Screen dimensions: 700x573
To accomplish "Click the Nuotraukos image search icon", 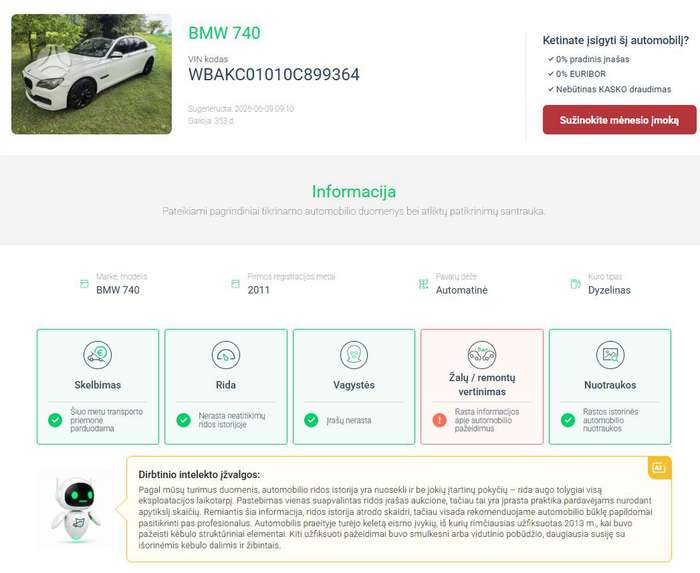I will (610, 355).
